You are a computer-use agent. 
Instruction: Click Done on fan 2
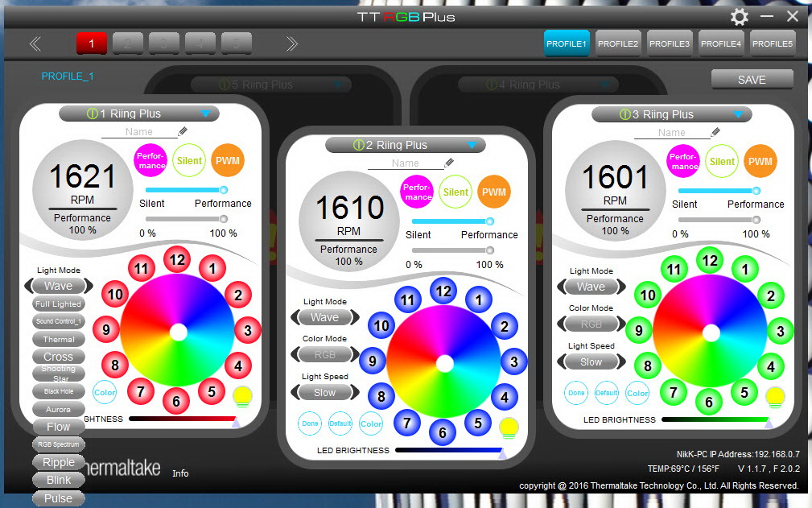(x=310, y=423)
